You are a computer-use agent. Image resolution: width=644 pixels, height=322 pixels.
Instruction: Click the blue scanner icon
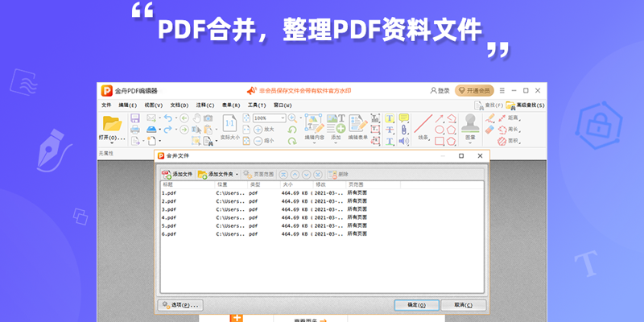point(151,130)
